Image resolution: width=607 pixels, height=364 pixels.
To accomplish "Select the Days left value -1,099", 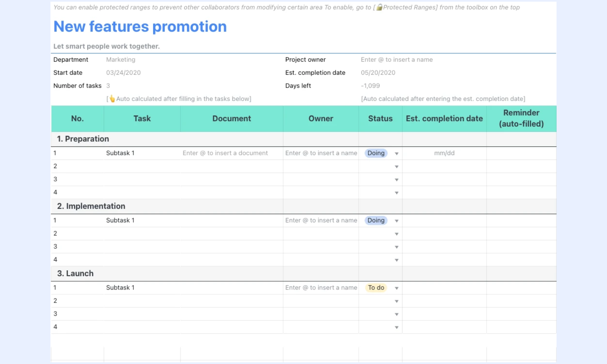I will [x=370, y=86].
